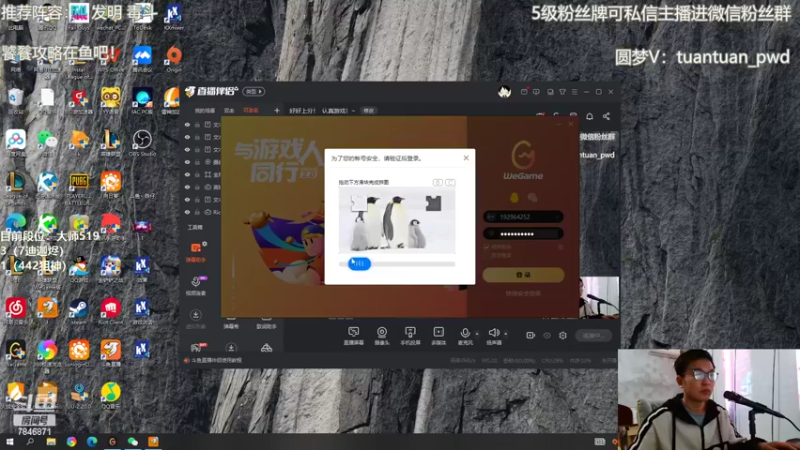Open phone screen casting in Douyu toolbar
Screen dimensions: 800x450
[x=410, y=336]
